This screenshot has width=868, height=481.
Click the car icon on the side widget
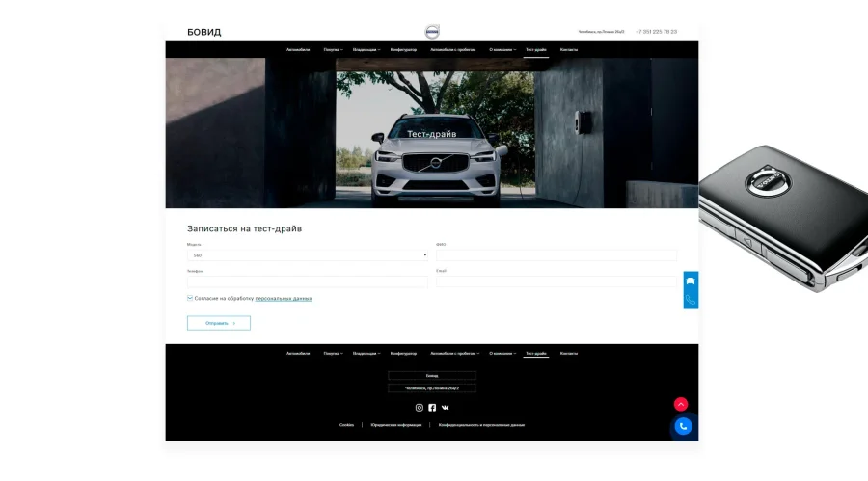691,281
